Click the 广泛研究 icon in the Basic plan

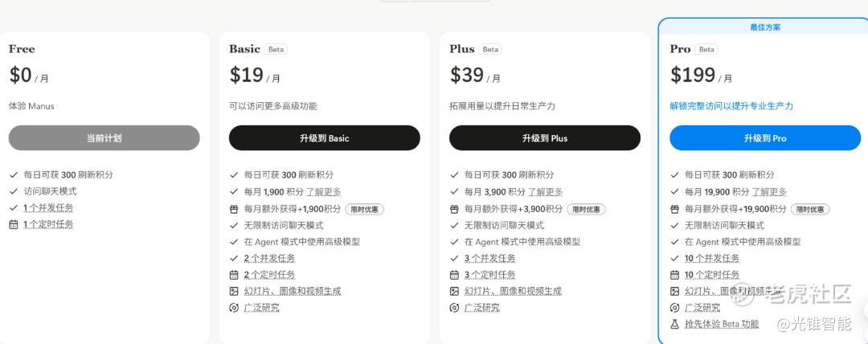tap(234, 308)
